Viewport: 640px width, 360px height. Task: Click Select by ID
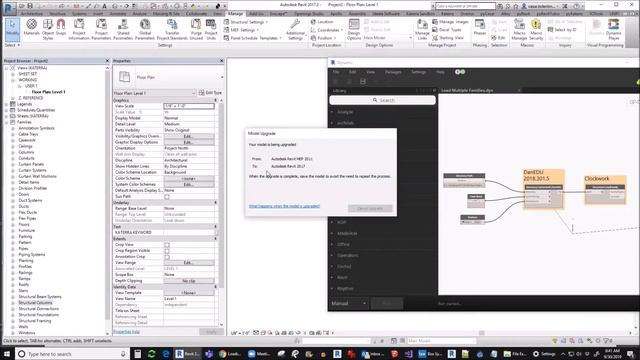[562, 30]
